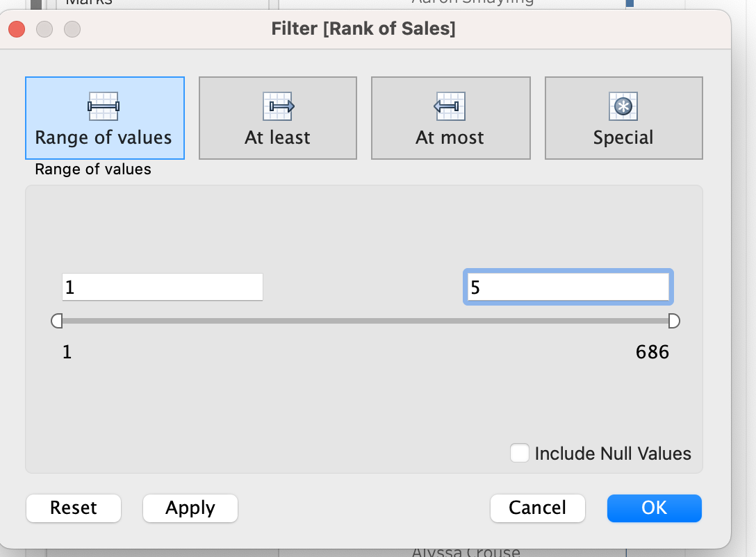Select the Range of values tab label

(103, 138)
